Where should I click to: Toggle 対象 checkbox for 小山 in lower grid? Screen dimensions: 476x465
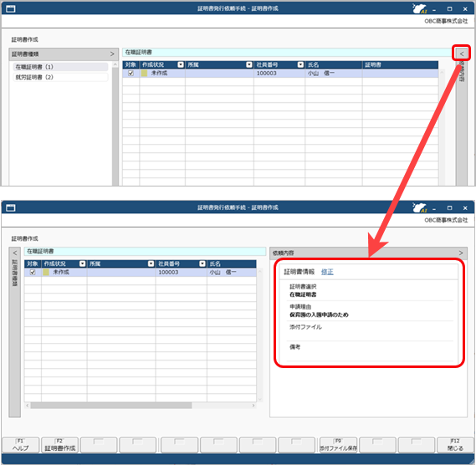(33, 273)
